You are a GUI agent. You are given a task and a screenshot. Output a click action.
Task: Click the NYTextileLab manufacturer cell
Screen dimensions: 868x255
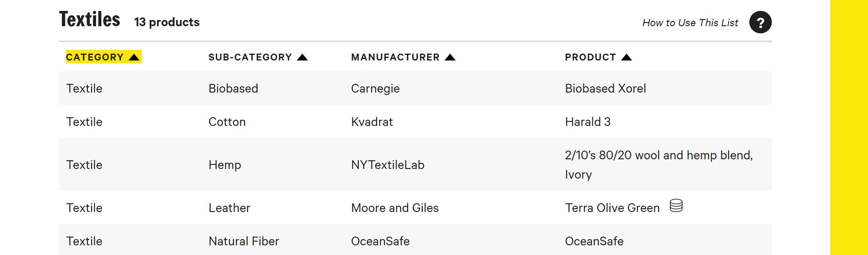click(388, 165)
